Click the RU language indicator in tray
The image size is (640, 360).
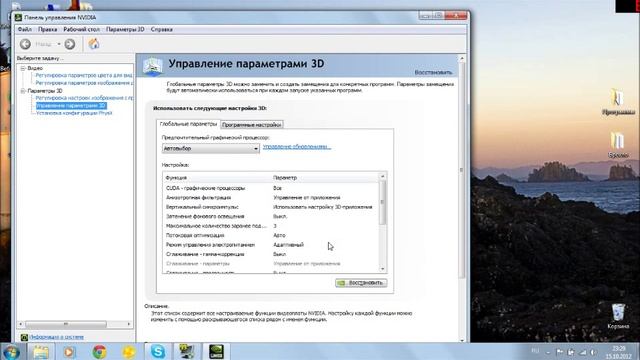coord(535,351)
